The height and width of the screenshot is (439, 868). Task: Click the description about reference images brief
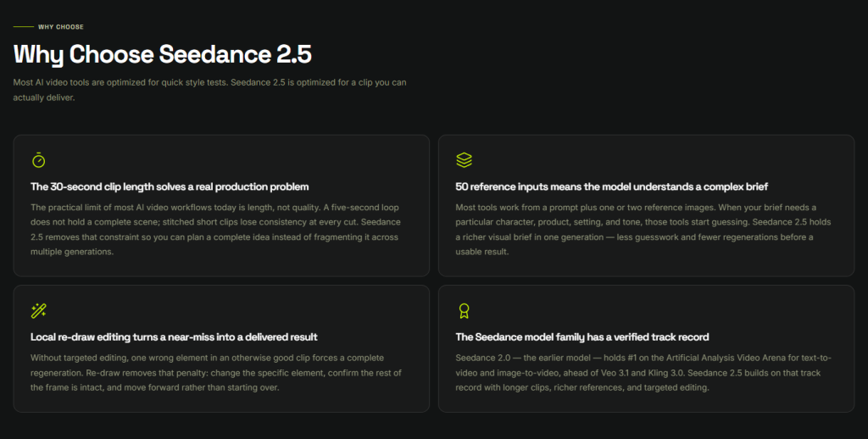click(x=643, y=229)
